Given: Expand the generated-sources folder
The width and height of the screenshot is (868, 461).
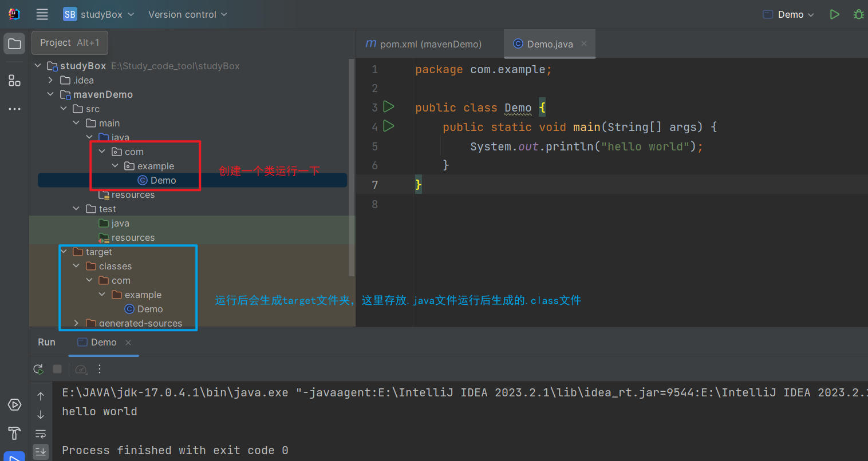Looking at the screenshot, I should (76, 323).
